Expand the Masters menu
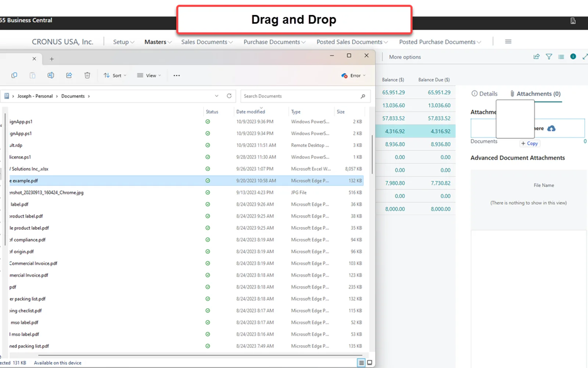Viewport: 588px width, 368px height. point(158,42)
